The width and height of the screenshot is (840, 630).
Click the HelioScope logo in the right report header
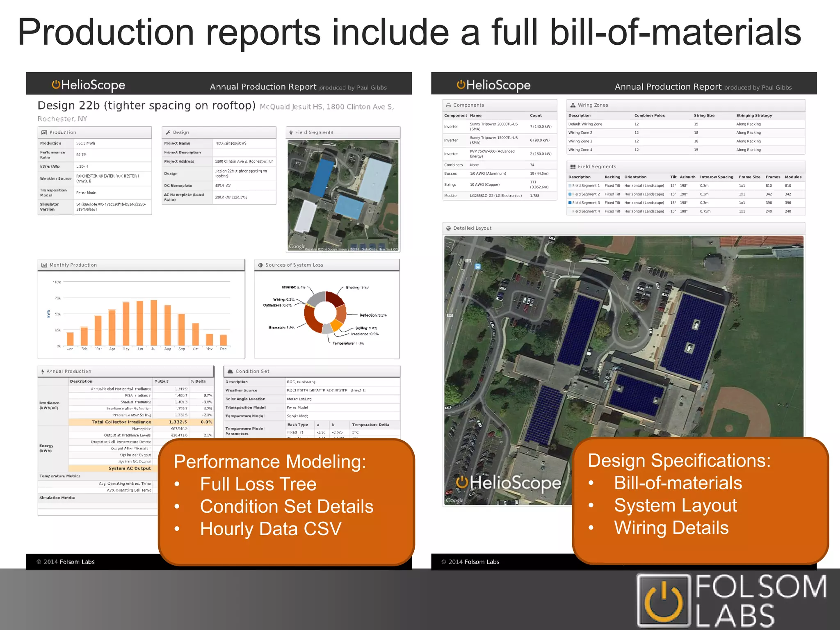[493, 85]
